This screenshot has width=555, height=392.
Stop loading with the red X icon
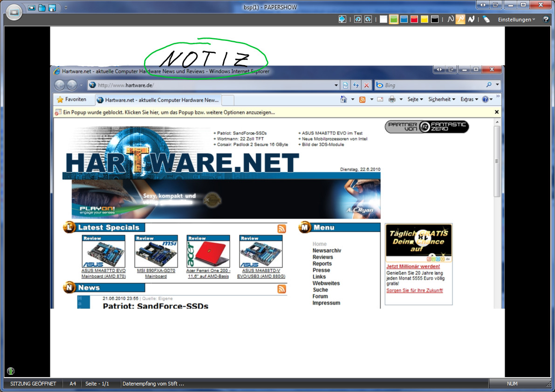pos(366,85)
